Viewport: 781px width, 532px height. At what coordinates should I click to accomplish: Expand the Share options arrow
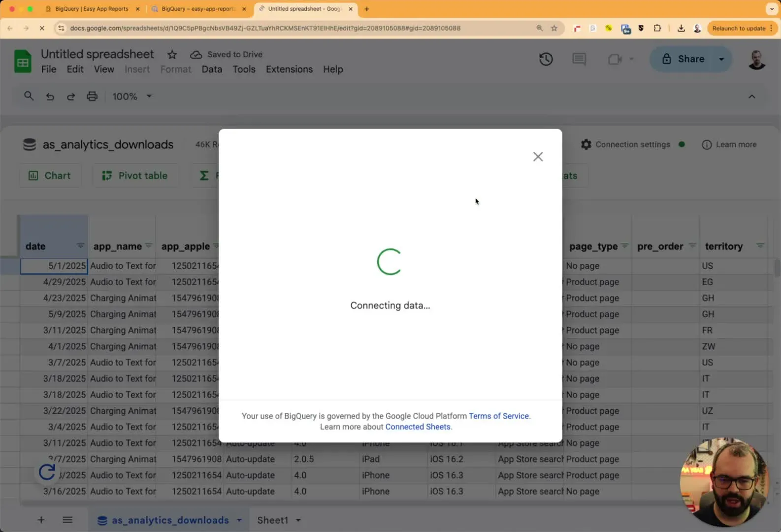click(722, 59)
